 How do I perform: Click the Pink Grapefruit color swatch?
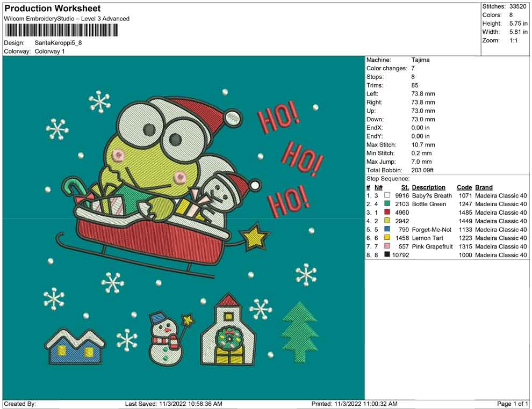coord(387,246)
